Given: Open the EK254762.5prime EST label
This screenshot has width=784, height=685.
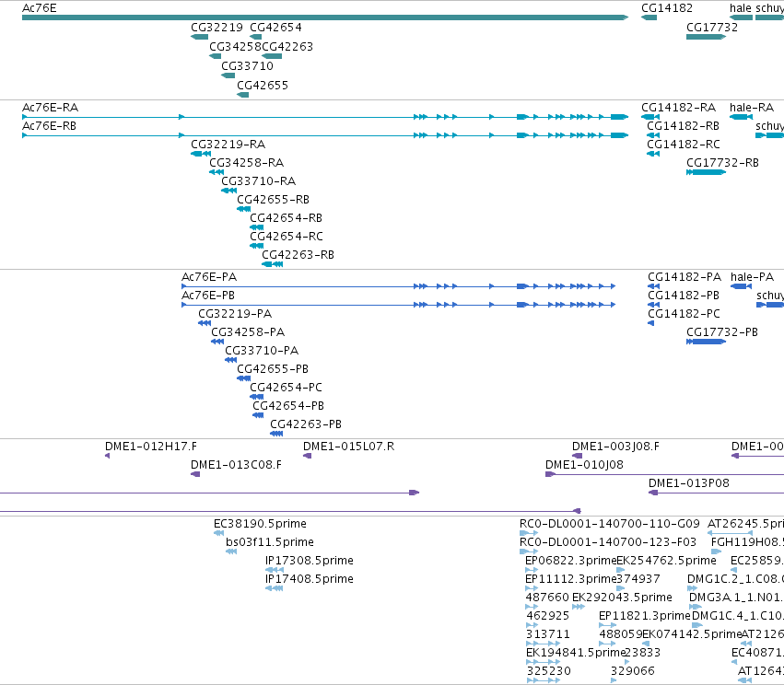Looking at the screenshot, I should point(666,561).
